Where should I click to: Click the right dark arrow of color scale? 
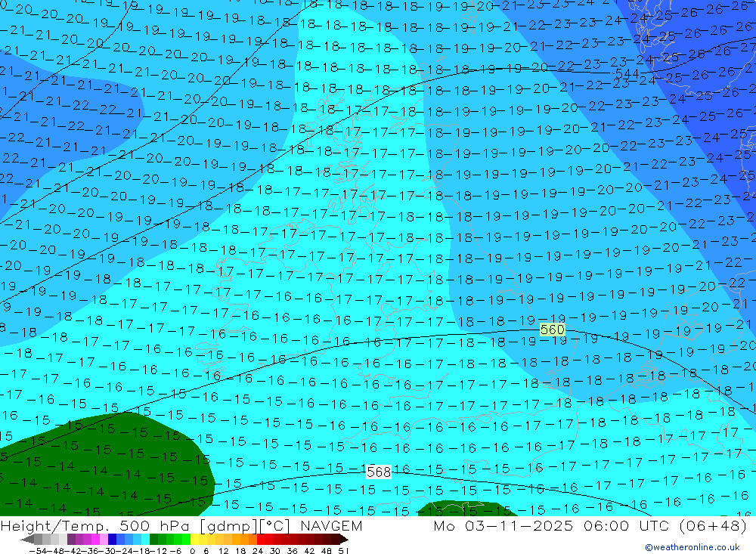point(343,539)
